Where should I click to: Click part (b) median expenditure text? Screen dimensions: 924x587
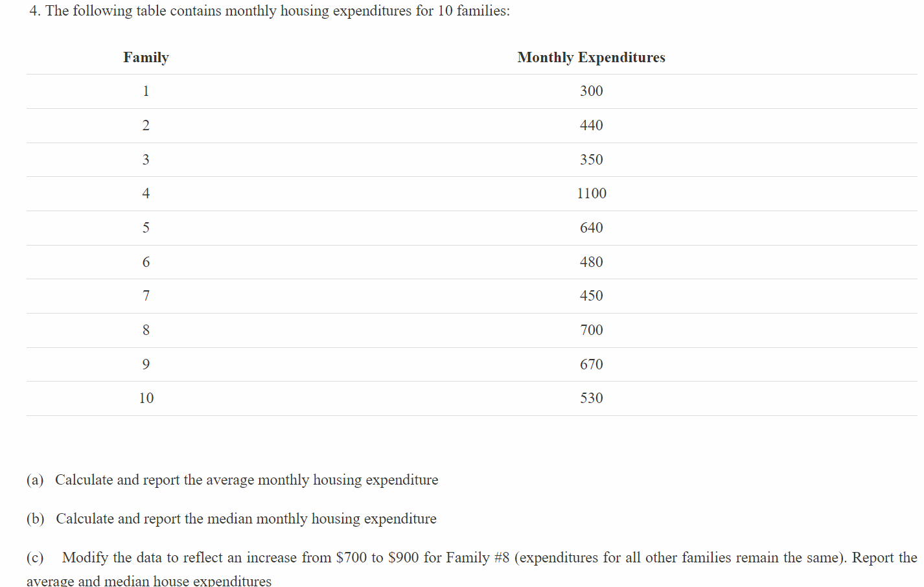click(231, 519)
